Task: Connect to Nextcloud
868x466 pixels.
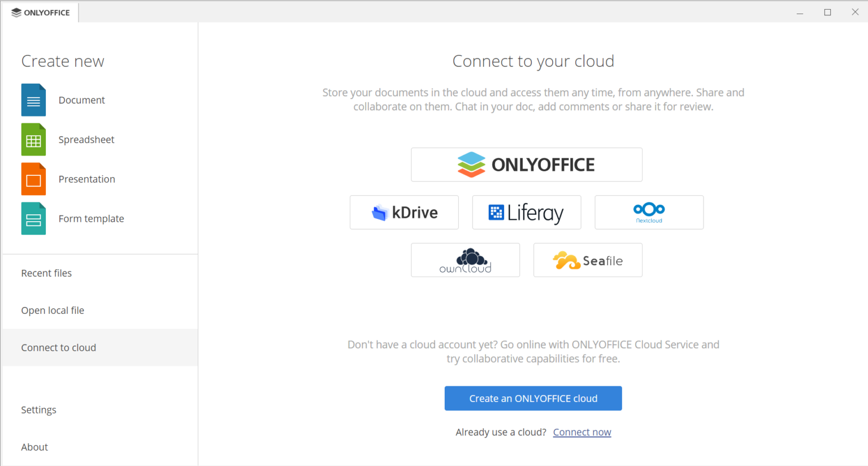Action: pyautogui.click(x=649, y=212)
